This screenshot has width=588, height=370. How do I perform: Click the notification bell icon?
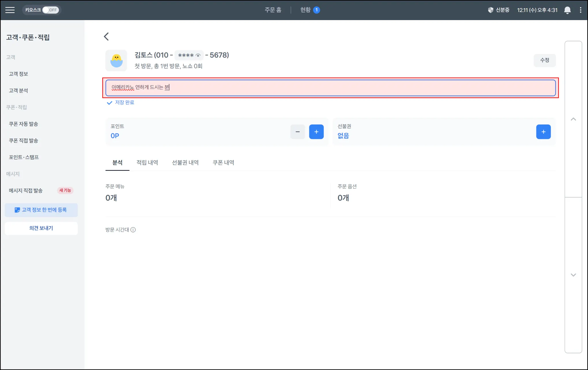pos(567,10)
